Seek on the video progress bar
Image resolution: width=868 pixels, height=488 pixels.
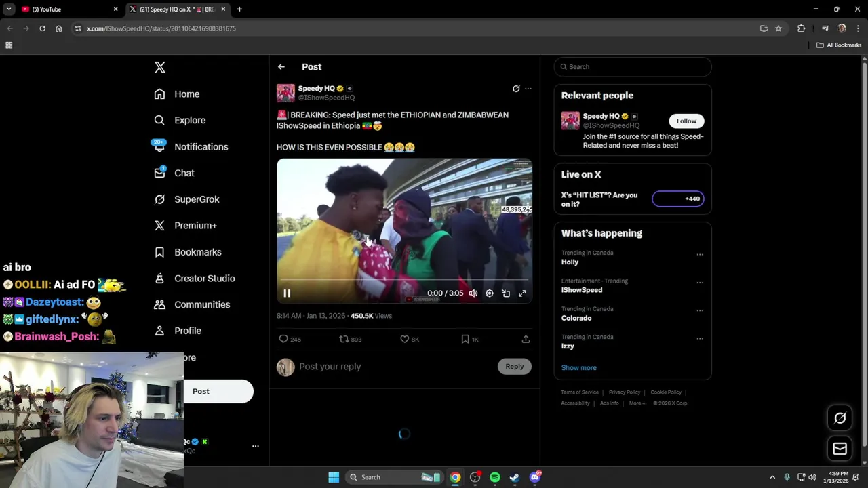404,279
